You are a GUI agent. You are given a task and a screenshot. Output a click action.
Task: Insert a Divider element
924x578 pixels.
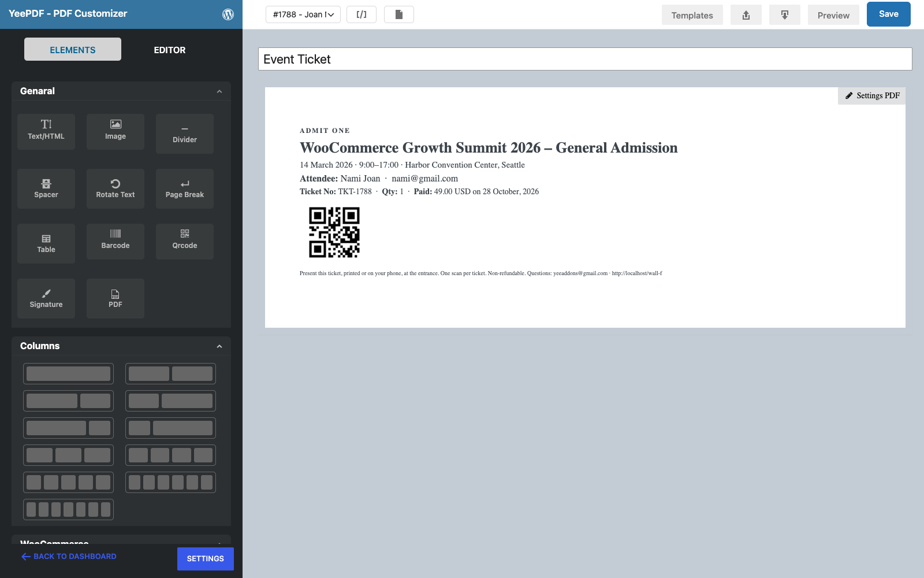pyautogui.click(x=185, y=134)
